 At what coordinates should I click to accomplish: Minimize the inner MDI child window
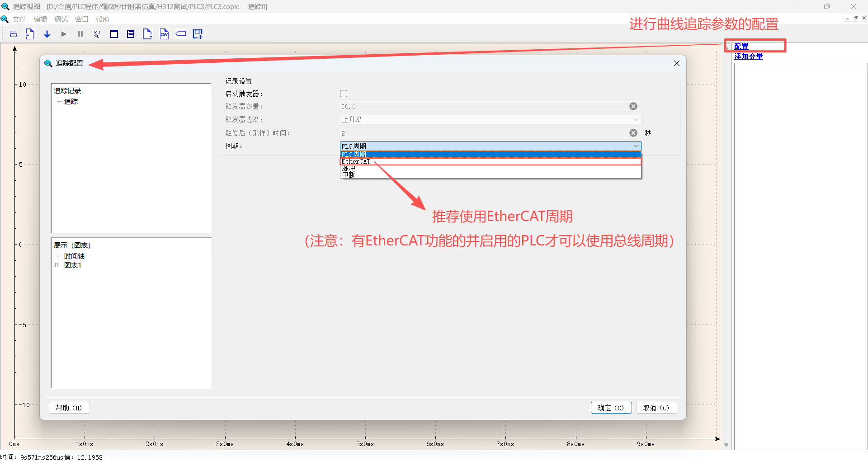tap(847, 18)
